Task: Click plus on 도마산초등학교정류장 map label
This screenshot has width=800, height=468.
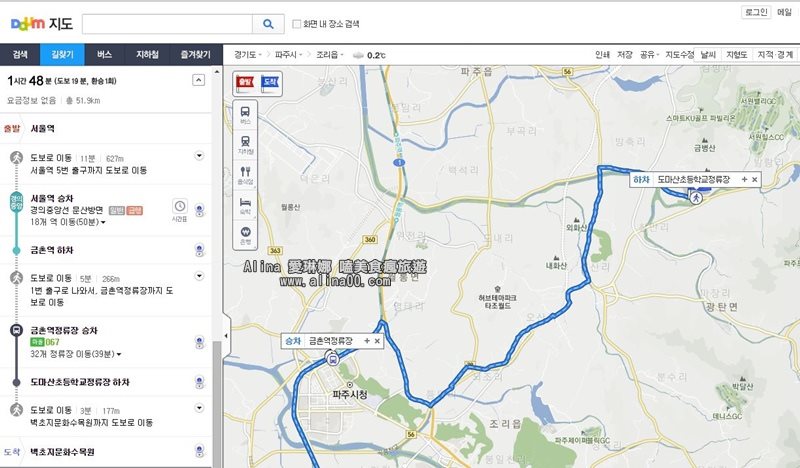Action: 744,180
